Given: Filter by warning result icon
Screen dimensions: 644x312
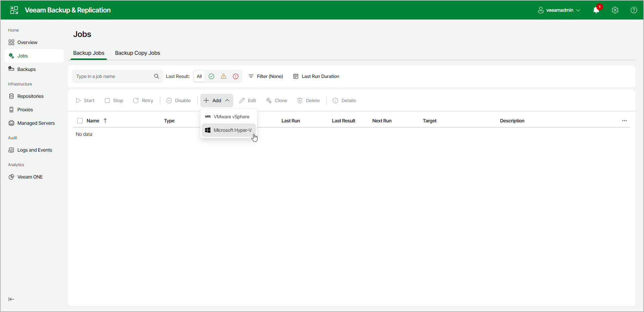Looking at the screenshot, I should click(x=224, y=76).
